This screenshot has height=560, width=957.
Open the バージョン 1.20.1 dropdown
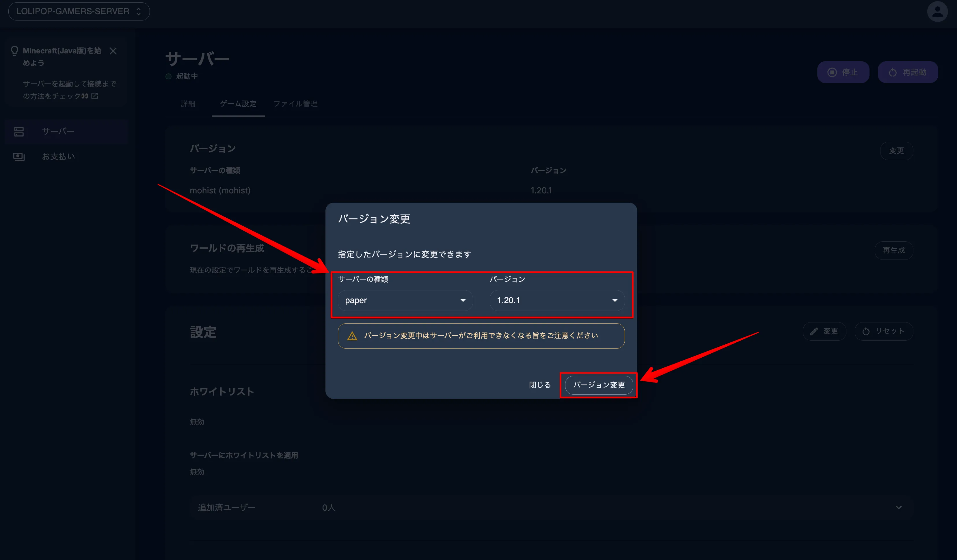pyautogui.click(x=557, y=300)
